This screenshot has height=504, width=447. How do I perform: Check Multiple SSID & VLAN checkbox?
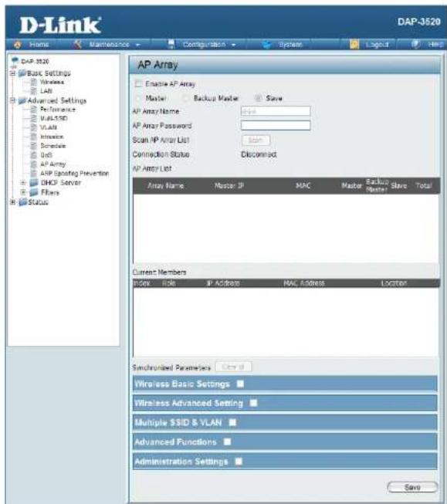pyautogui.click(x=232, y=422)
